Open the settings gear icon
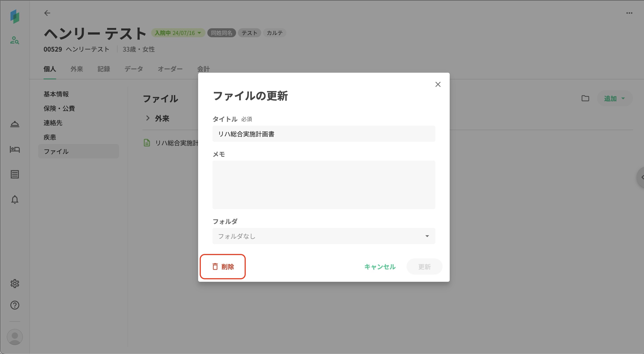Viewport: 644px width, 354px height. (15, 284)
